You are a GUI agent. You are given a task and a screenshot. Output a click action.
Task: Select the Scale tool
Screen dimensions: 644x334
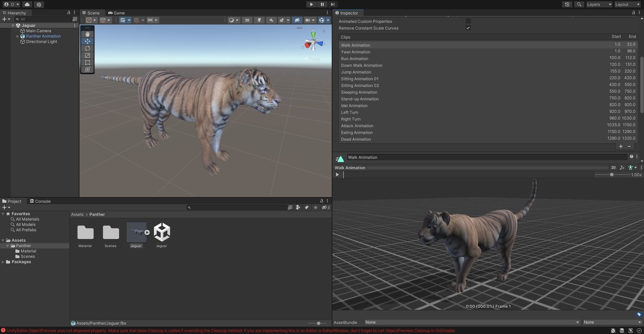(x=88, y=55)
